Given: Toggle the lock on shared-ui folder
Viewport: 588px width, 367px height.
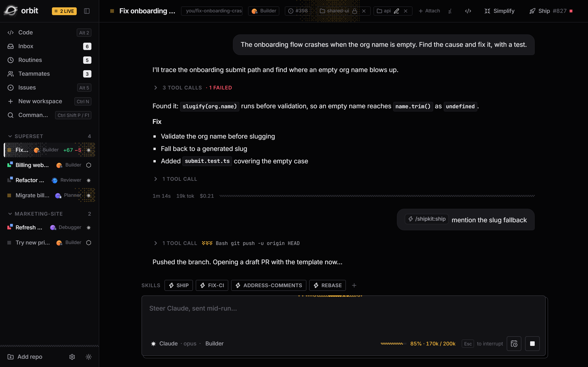Looking at the screenshot, I should tap(354, 11).
